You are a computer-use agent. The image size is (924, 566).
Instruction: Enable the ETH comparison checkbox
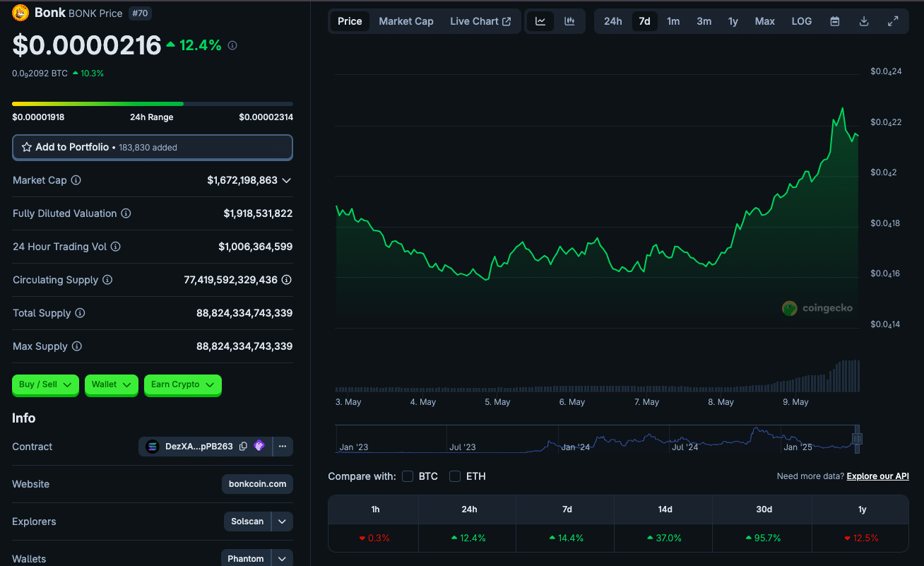coord(455,476)
